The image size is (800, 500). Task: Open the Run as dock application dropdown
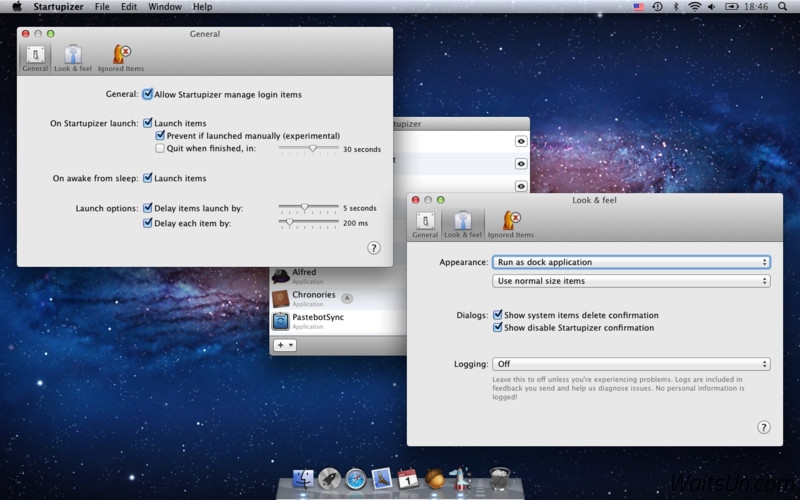click(631, 262)
